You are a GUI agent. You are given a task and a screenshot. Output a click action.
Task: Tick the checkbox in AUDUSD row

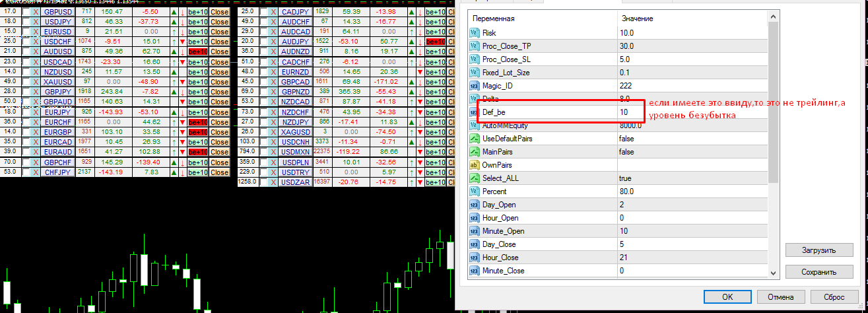click(26, 52)
